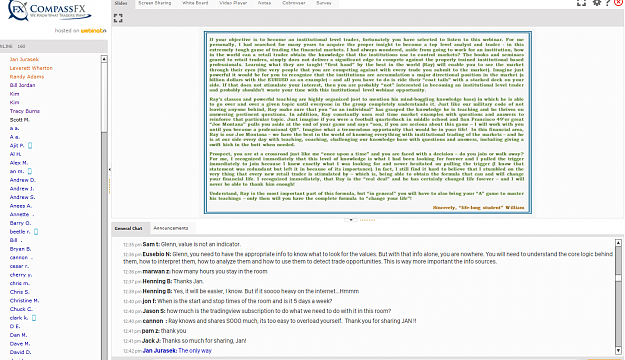Open the Survey tab
Screen dimensions: 625x360
[324, 3]
